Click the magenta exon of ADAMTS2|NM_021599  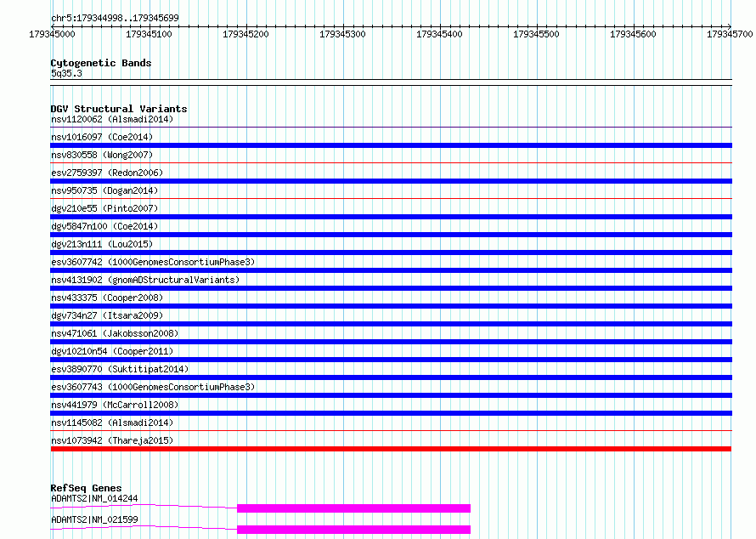[354, 530]
